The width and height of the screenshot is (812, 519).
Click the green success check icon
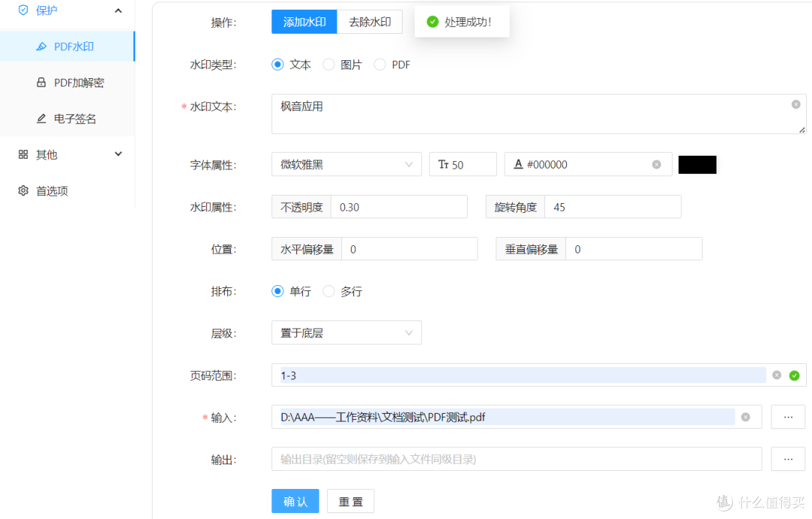click(432, 22)
